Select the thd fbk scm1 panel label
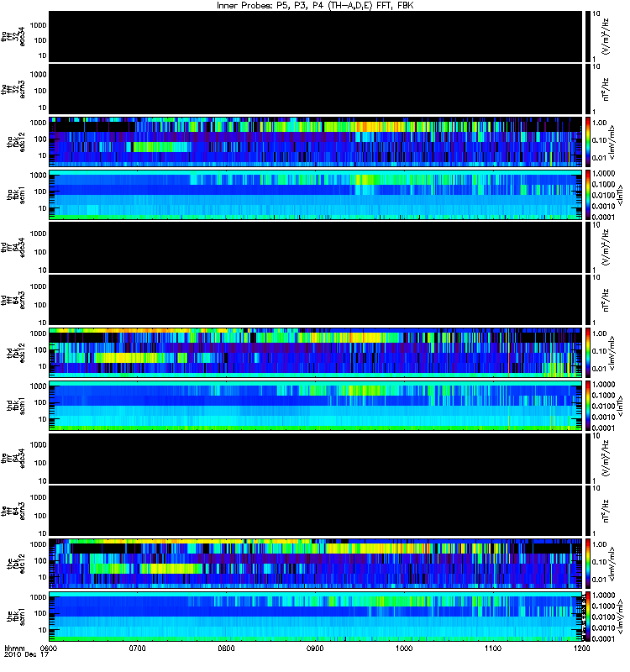This screenshot has height=672, width=630. click(16, 406)
